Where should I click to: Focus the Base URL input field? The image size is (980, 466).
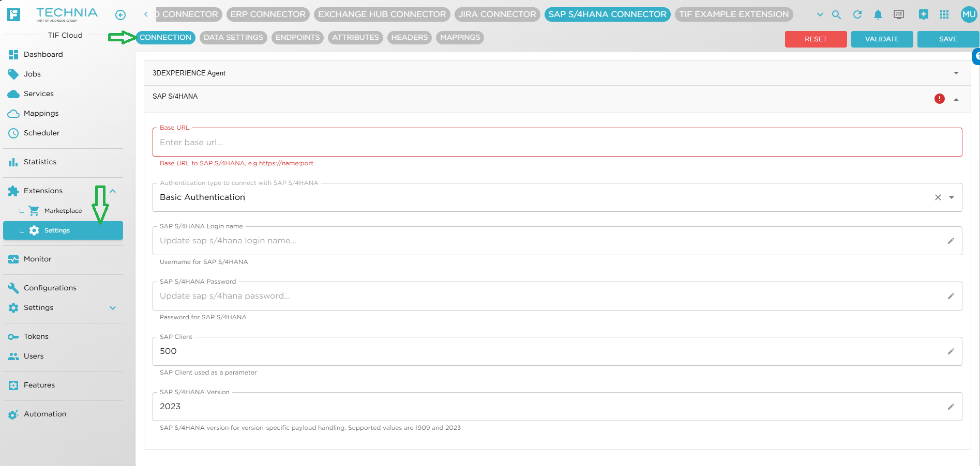[x=557, y=143]
